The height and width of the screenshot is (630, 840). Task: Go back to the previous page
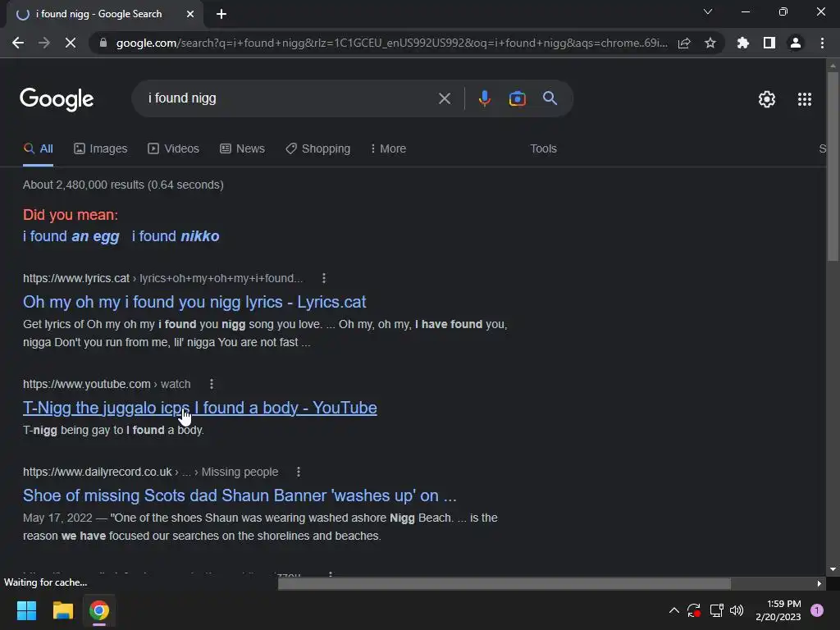[x=18, y=43]
